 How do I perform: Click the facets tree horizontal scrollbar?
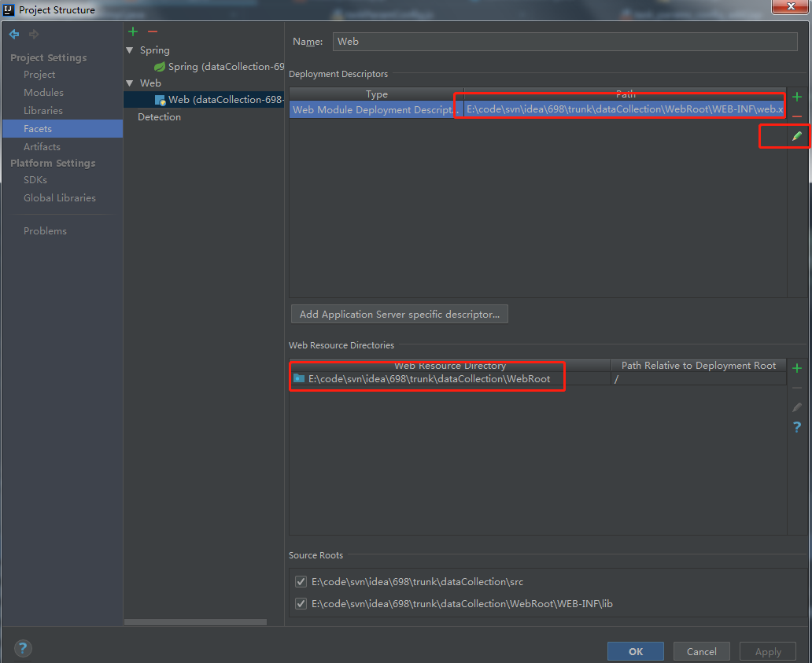(x=195, y=622)
